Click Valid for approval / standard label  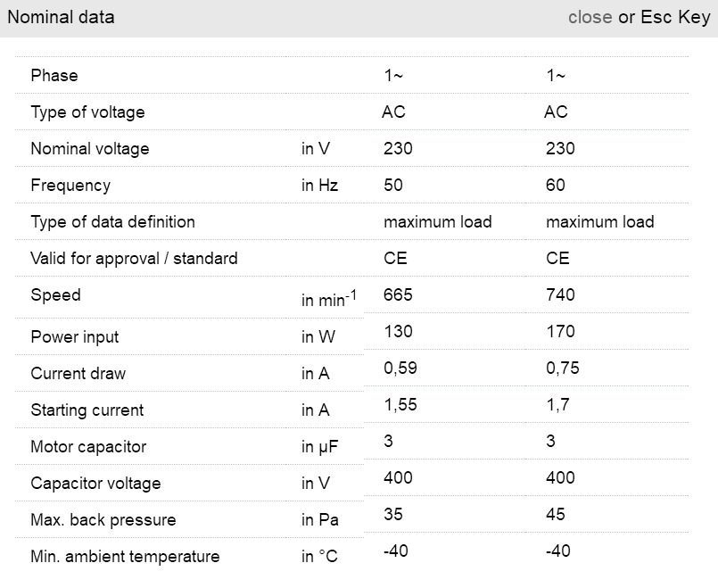(x=134, y=259)
